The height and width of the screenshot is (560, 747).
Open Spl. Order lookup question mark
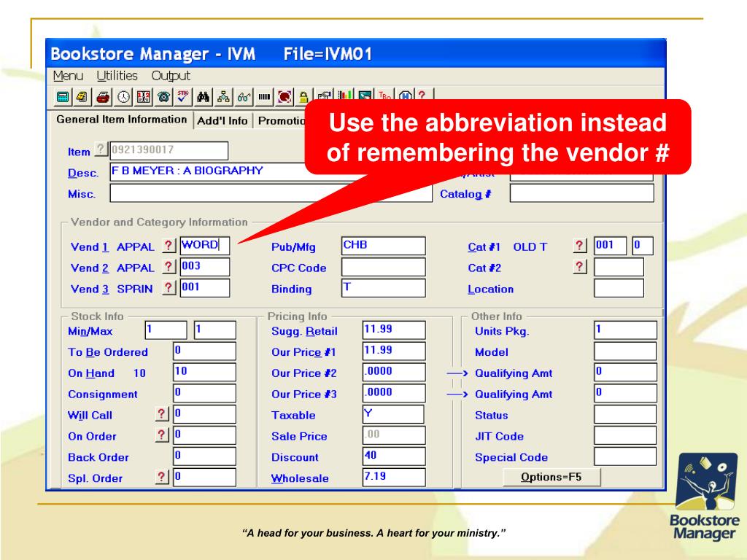tap(162, 477)
